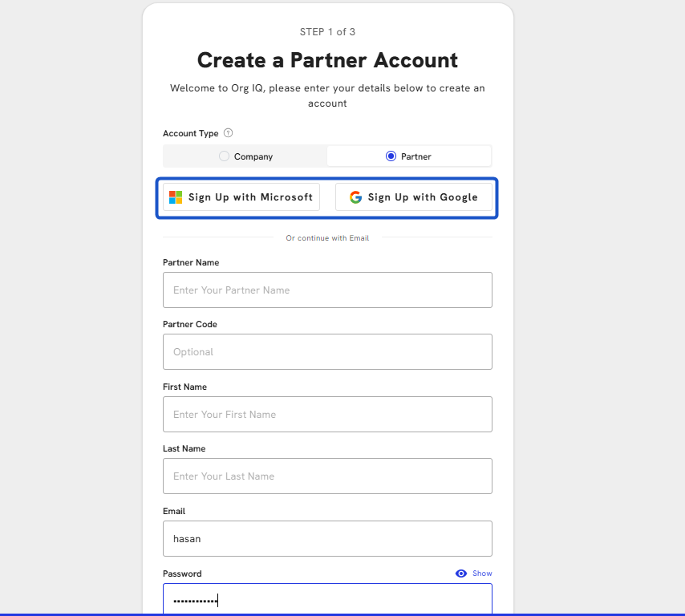Click the eye icon beside Show
685x616 pixels.
461,573
